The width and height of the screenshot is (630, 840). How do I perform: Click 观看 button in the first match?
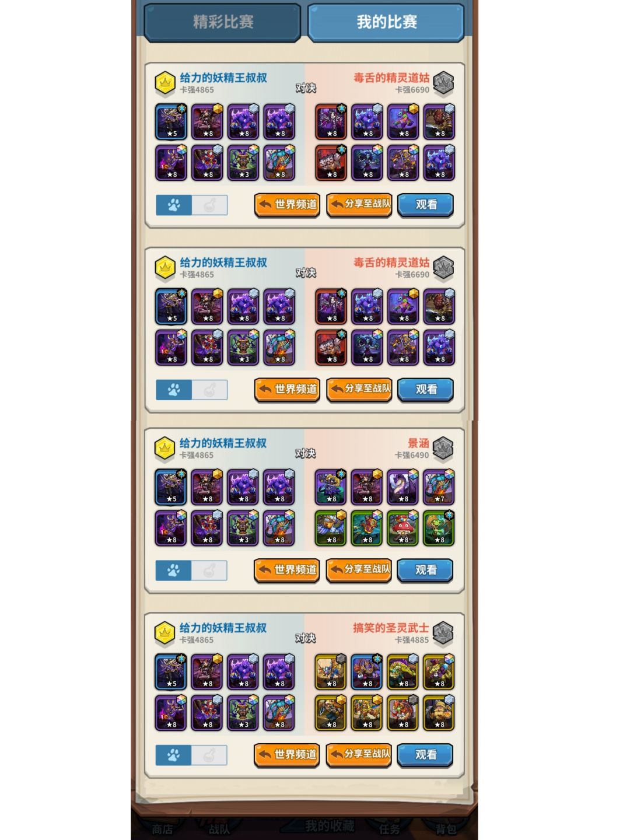[x=426, y=205]
